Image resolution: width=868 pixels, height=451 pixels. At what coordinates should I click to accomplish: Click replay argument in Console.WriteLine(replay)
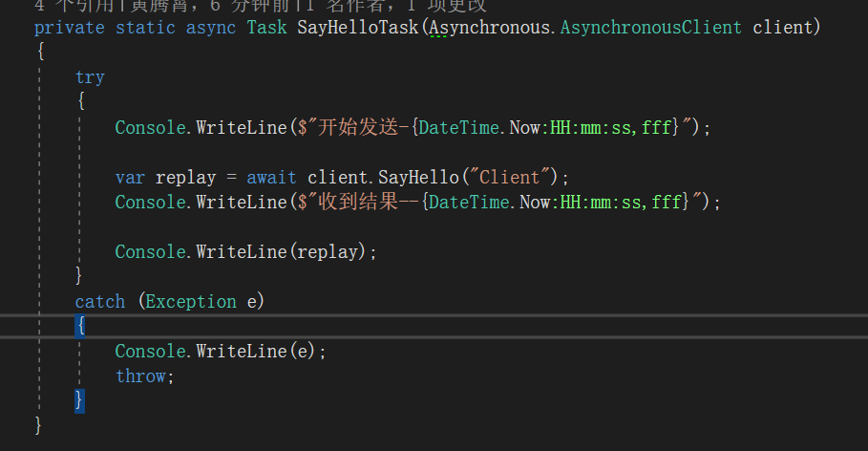pyautogui.click(x=330, y=252)
